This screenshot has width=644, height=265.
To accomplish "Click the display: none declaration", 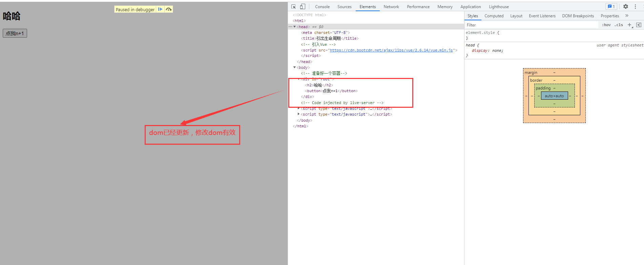I will [487, 50].
